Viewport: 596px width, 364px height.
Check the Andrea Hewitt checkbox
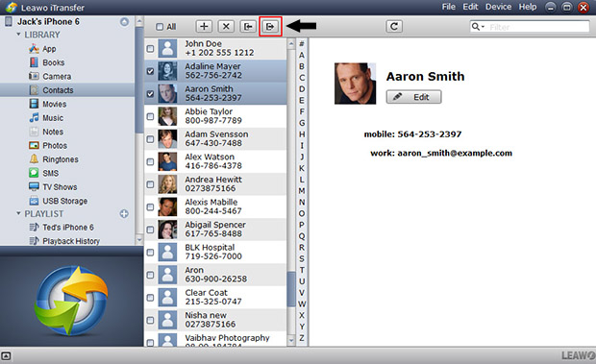pos(150,184)
